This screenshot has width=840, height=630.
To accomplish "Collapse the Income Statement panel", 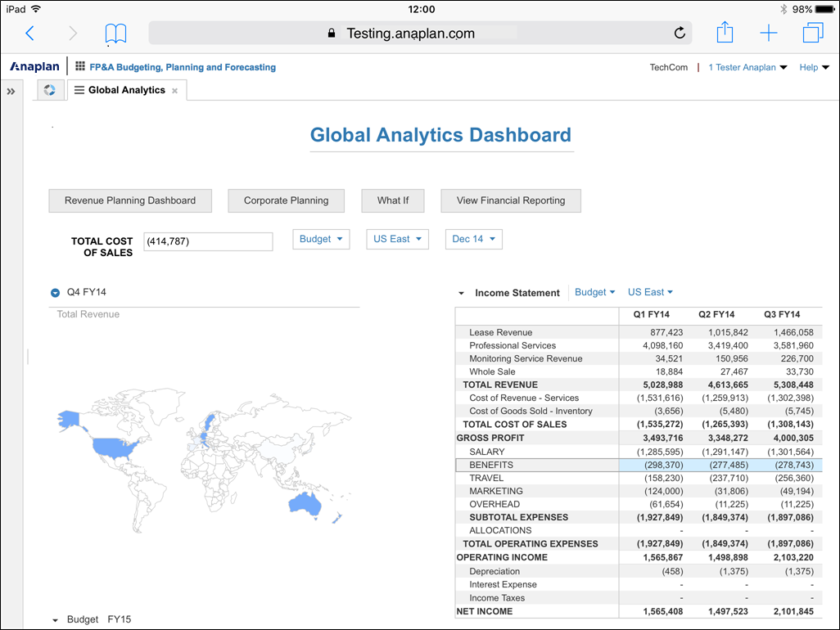I will coord(461,293).
